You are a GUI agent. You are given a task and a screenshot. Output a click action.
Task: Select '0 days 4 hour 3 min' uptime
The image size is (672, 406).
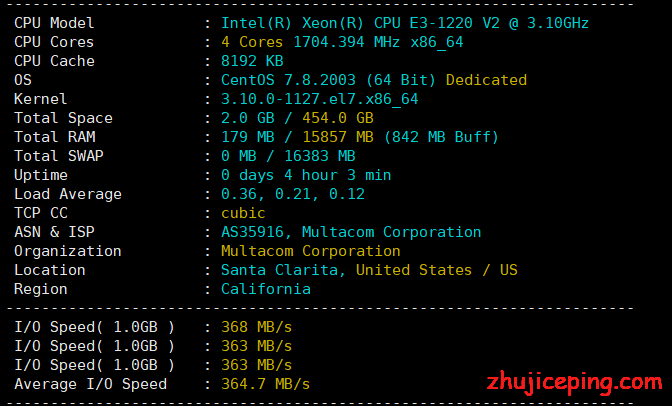306,175
